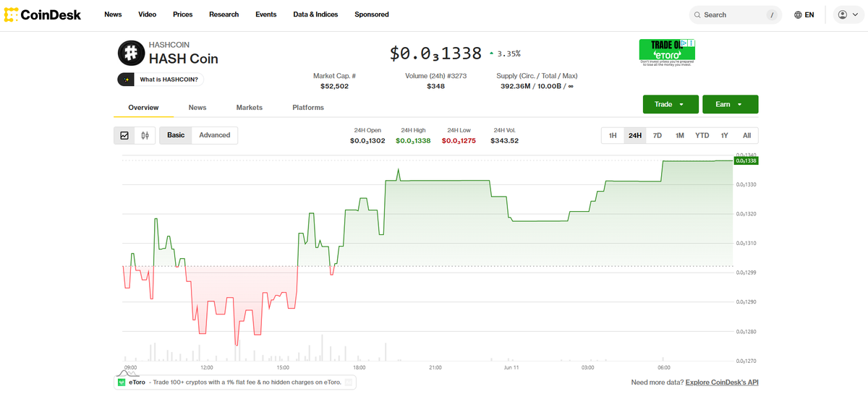Click the search magnifier icon
This screenshot has height=394, width=868.
click(x=697, y=14)
